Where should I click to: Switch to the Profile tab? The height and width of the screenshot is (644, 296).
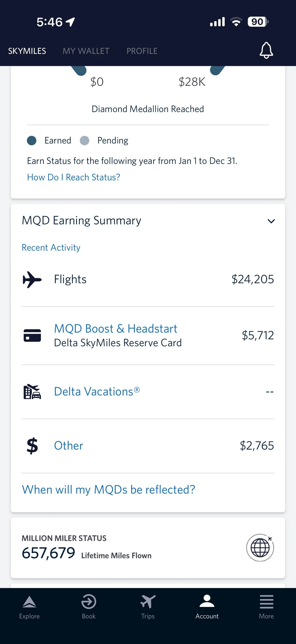pos(142,51)
